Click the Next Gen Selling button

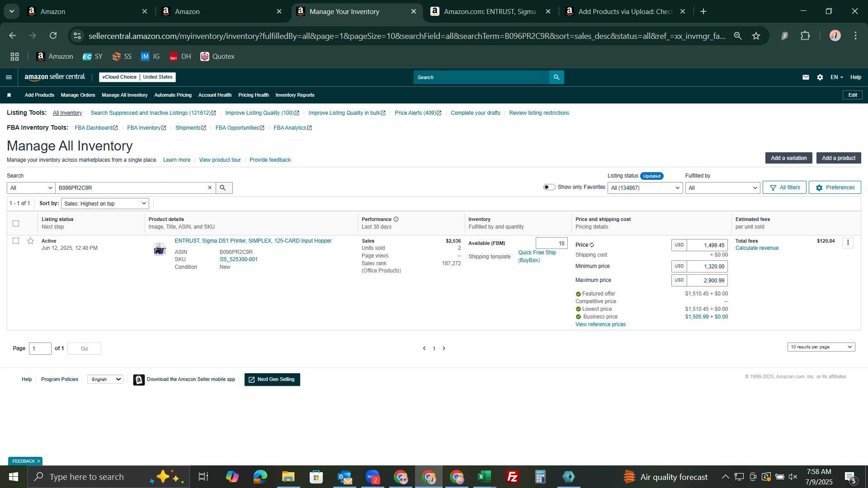tap(272, 380)
